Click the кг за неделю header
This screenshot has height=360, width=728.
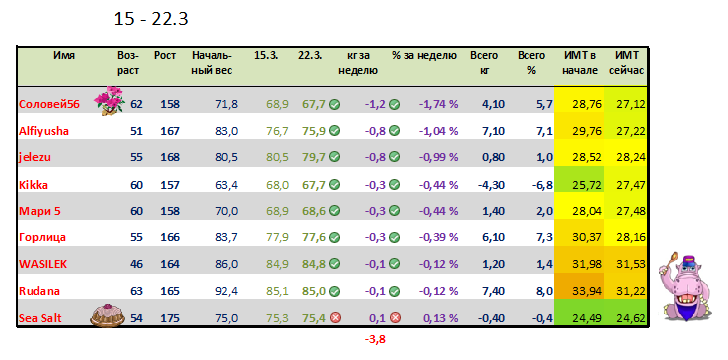pyautogui.click(x=358, y=63)
